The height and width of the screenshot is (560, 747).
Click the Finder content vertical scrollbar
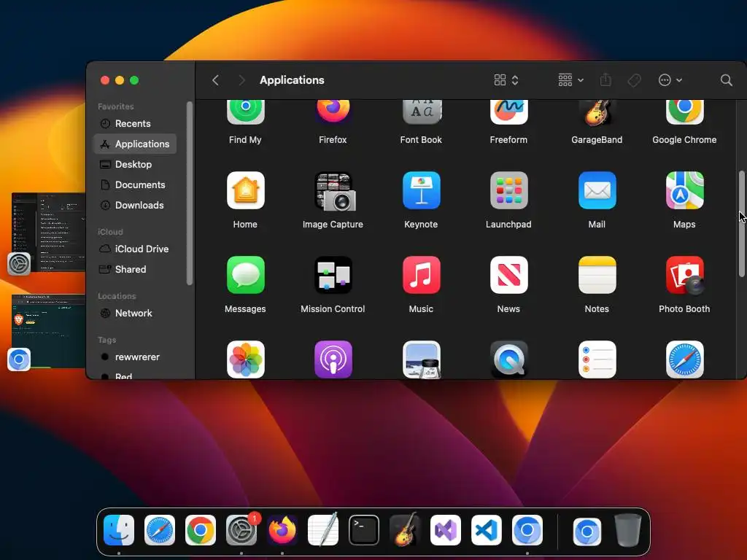pyautogui.click(x=741, y=224)
